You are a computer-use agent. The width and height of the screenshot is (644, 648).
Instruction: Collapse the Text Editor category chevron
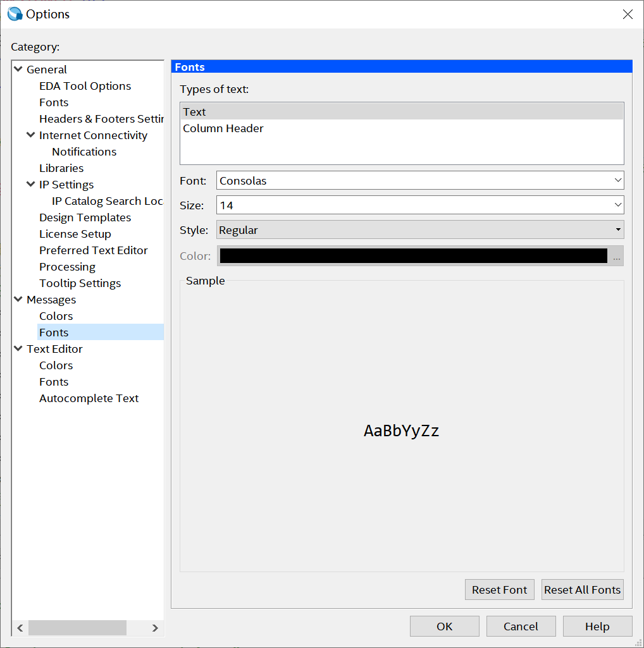click(18, 349)
